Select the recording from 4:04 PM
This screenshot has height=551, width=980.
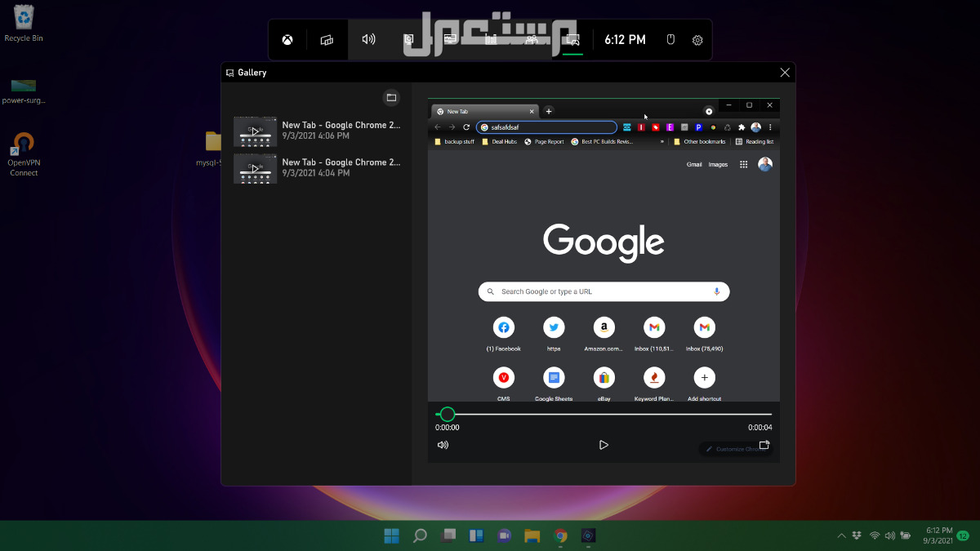point(318,167)
